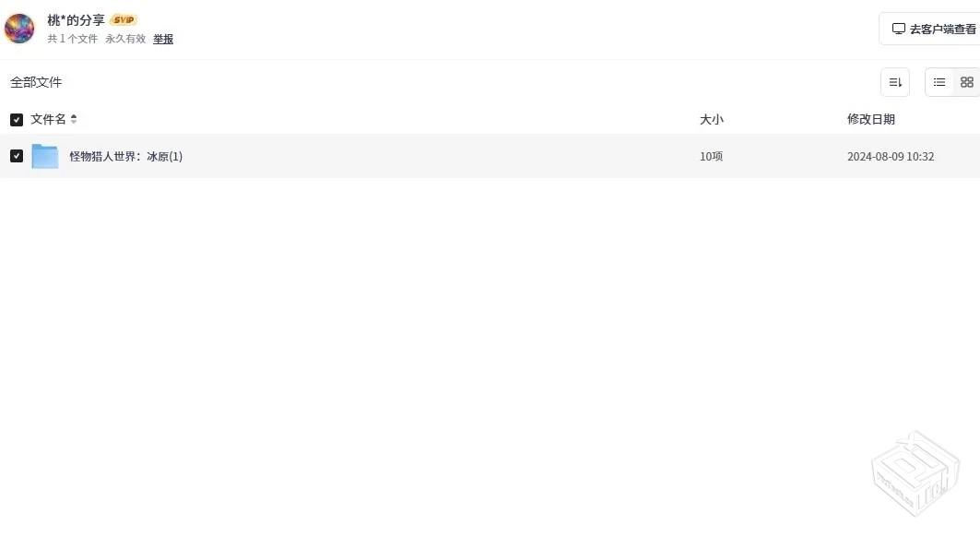
Task: Click the 10项 size entry
Action: click(x=711, y=156)
